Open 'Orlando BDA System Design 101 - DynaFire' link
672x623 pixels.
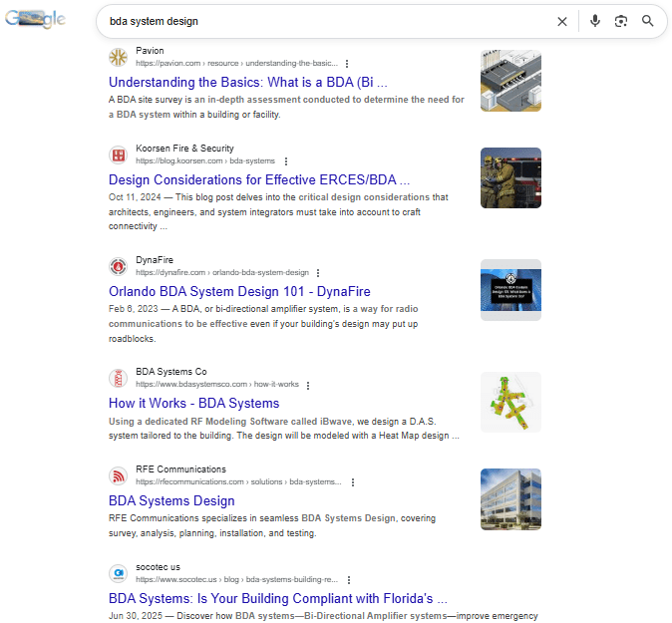coord(239,291)
